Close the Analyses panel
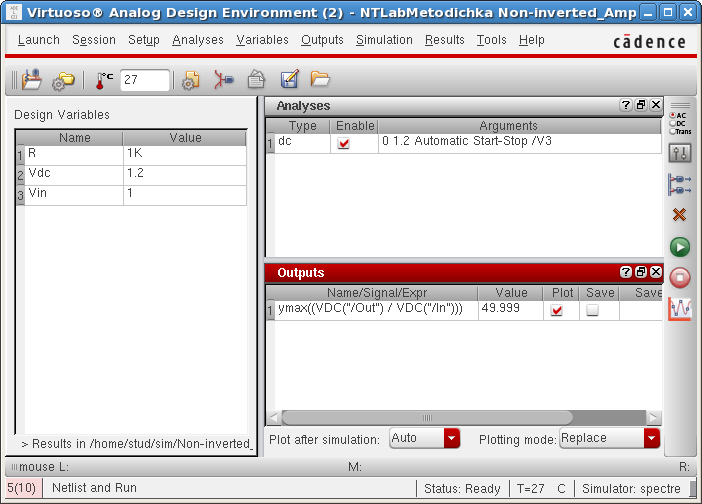Viewport: 702px width, 504px height. pos(655,105)
